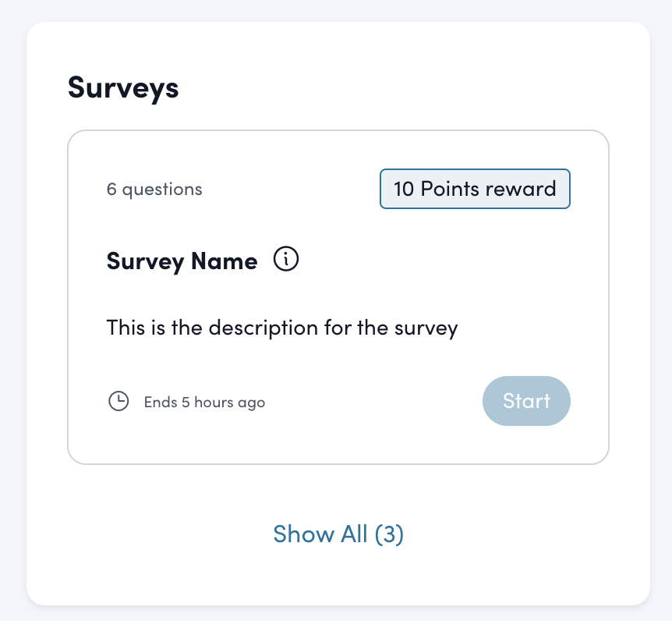Viewport: 672px width, 621px height.
Task: Show survey details using the circled i icon
Action: (286, 259)
